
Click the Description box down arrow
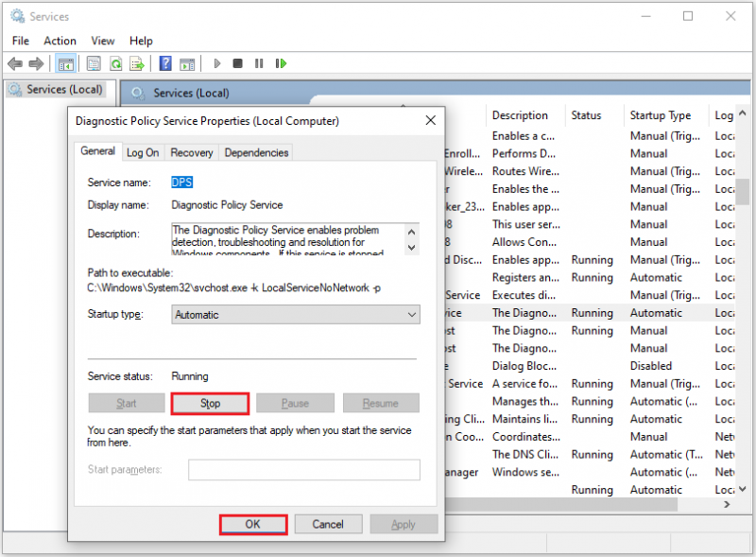(x=412, y=248)
